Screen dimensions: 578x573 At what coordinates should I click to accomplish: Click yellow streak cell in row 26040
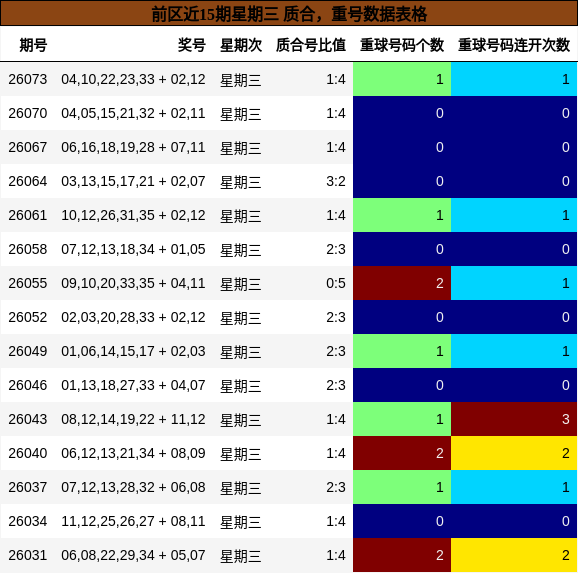(514, 453)
